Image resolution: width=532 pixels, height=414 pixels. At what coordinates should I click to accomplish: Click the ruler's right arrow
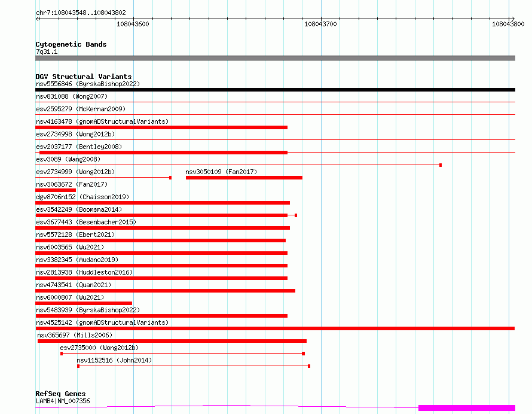click(x=513, y=19)
